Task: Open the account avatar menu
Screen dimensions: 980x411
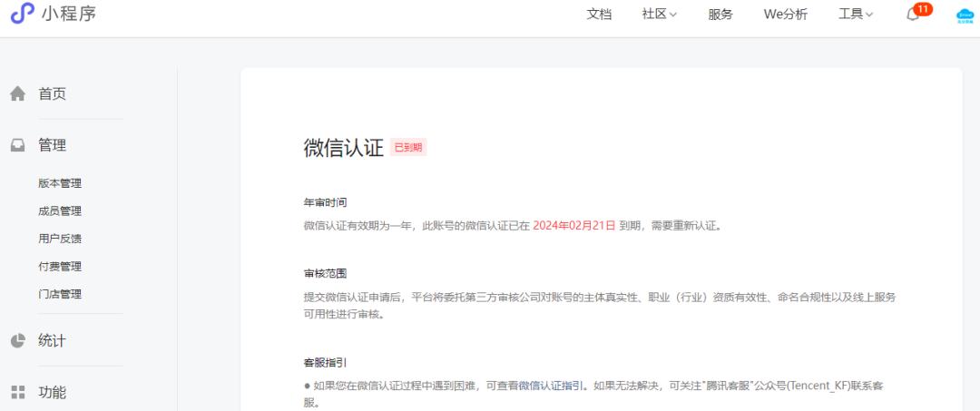Action: point(965,15)
